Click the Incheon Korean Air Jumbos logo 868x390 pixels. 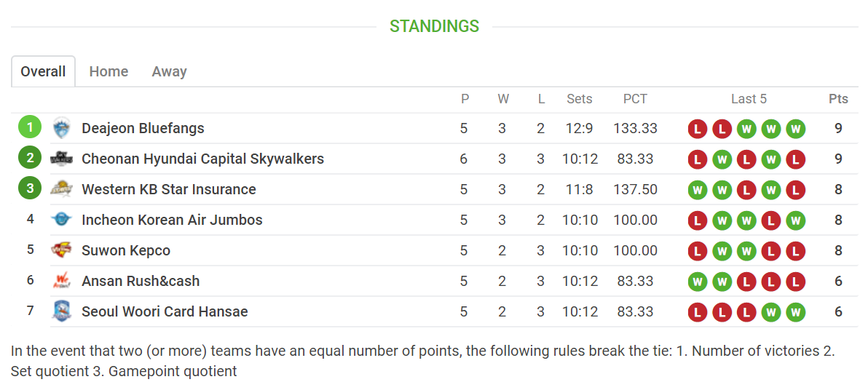62,220
